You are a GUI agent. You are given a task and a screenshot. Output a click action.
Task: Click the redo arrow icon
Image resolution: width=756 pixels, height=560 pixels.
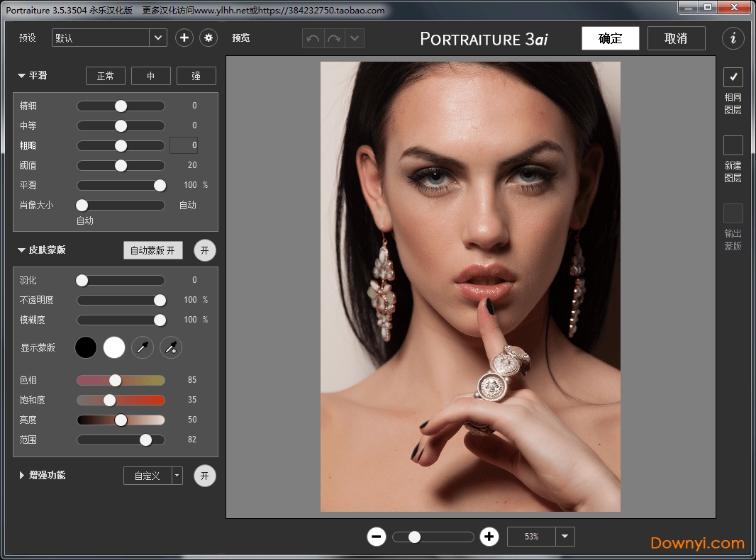[x=334, y=38]
